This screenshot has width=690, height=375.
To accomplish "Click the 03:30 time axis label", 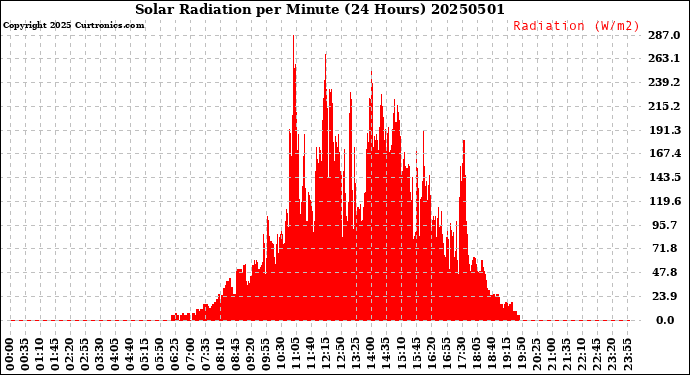I will point(100,355).
